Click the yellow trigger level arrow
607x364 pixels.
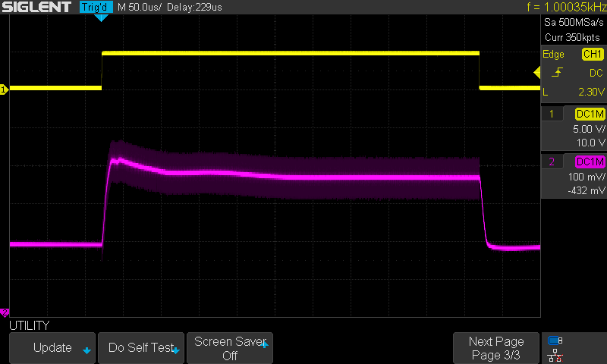point(537,72)
